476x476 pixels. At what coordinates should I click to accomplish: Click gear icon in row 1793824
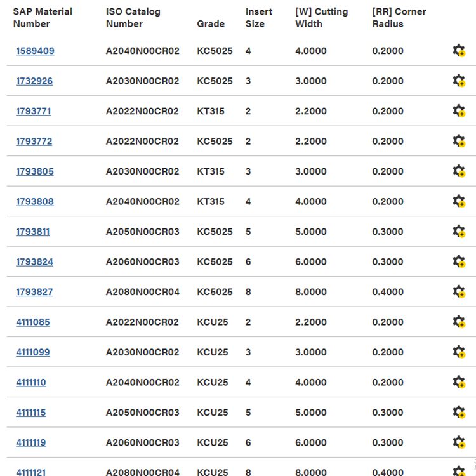point(459,261)
